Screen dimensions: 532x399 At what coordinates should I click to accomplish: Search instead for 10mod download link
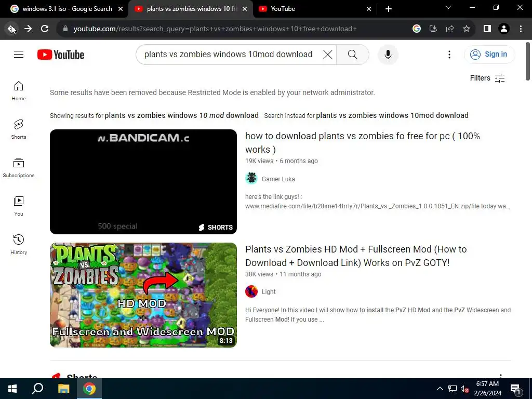point(392,115)
